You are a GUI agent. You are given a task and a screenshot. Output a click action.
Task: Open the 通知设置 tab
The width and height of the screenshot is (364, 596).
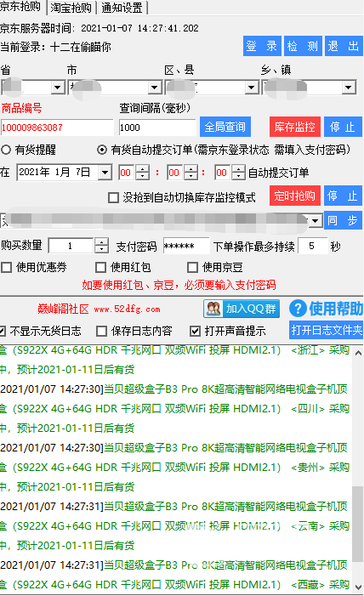122,8
